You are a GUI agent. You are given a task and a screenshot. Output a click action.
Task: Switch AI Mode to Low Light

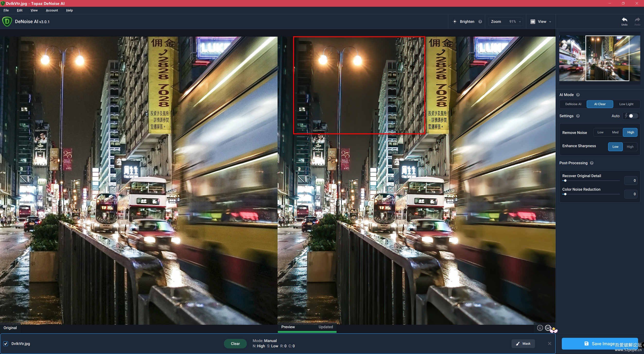(x=626, y=104)
